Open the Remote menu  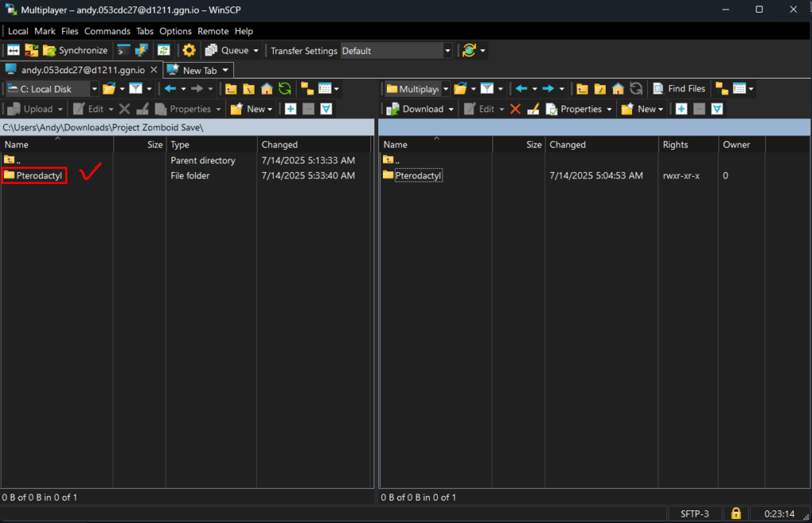[213, 31]
